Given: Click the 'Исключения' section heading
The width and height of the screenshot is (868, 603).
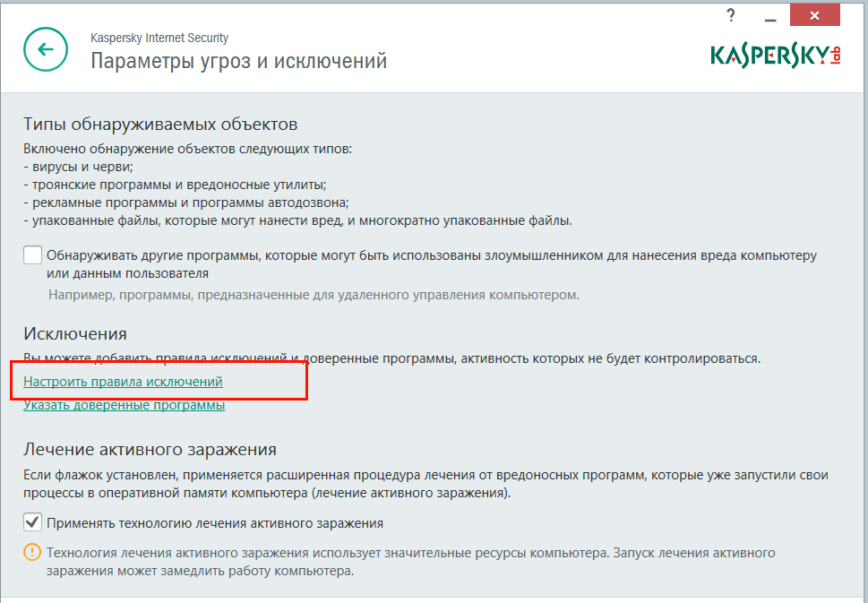Looking at the screenshot, I should pyautogui.click(x=75, y=334).
